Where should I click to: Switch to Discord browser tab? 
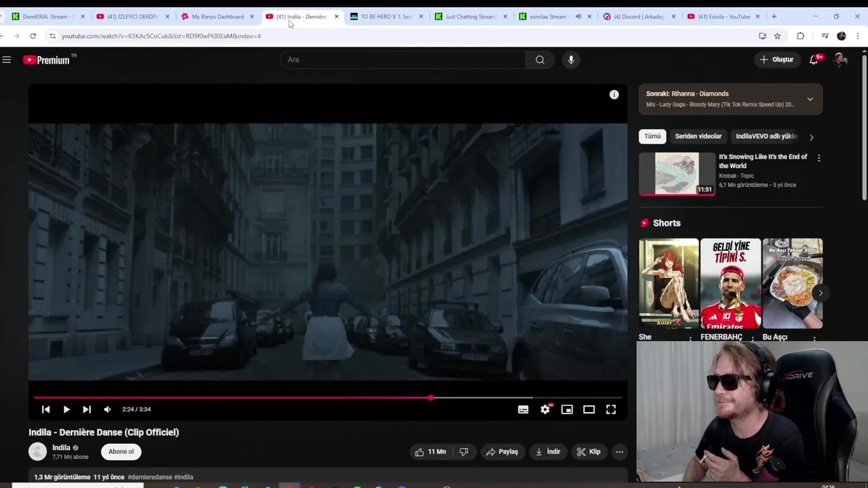coord(640,16)
